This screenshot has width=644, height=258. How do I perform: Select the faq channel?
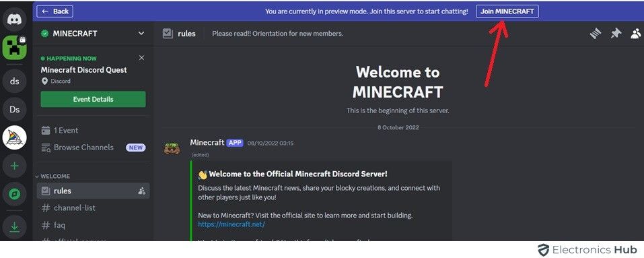click(x=94, y=225)
